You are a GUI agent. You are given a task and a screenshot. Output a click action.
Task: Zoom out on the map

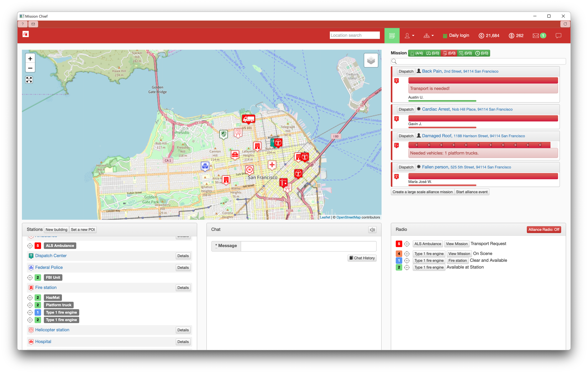pyautogui.click(x=30, y=68)
